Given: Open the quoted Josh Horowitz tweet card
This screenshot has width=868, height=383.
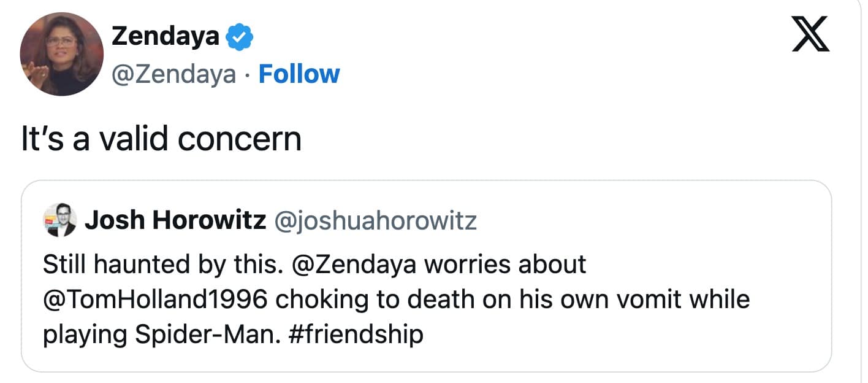Looking at the screenshot, I should [x=434, y=276].
